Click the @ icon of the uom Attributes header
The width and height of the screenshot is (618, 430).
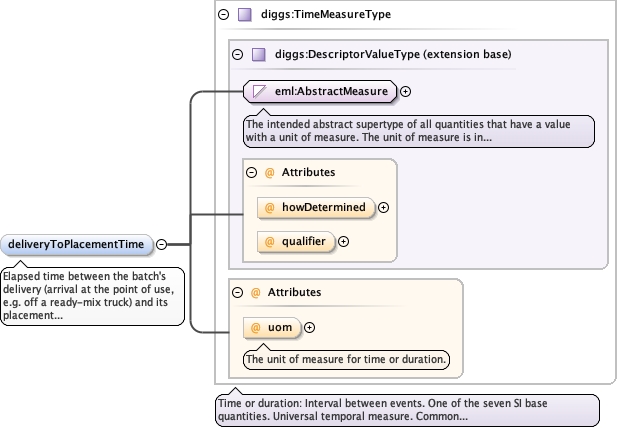[x=255, y=292]
